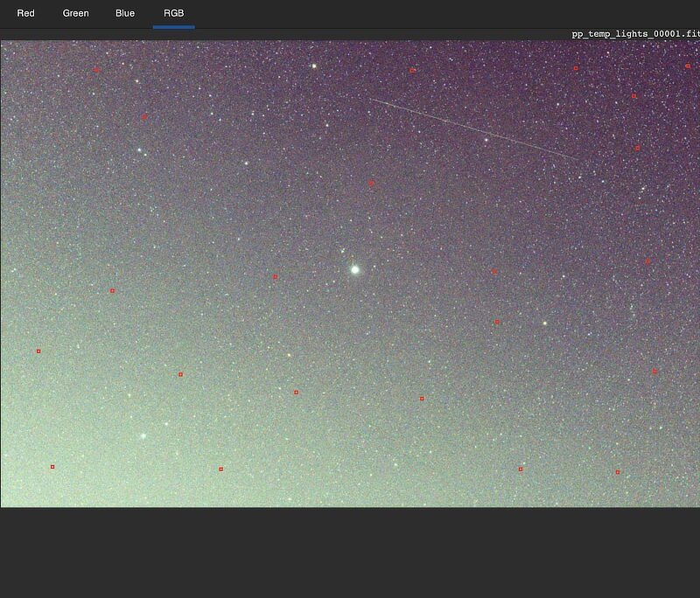This screenshot has height=598, width=700.
Task: Click the red marker directly left of the central star
Action: point(275,276)
